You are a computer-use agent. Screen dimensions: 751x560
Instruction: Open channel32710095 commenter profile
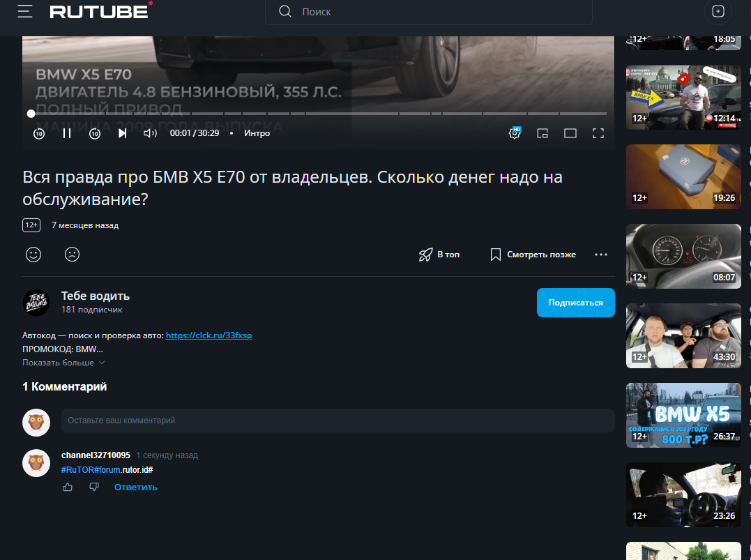[96, 455]
